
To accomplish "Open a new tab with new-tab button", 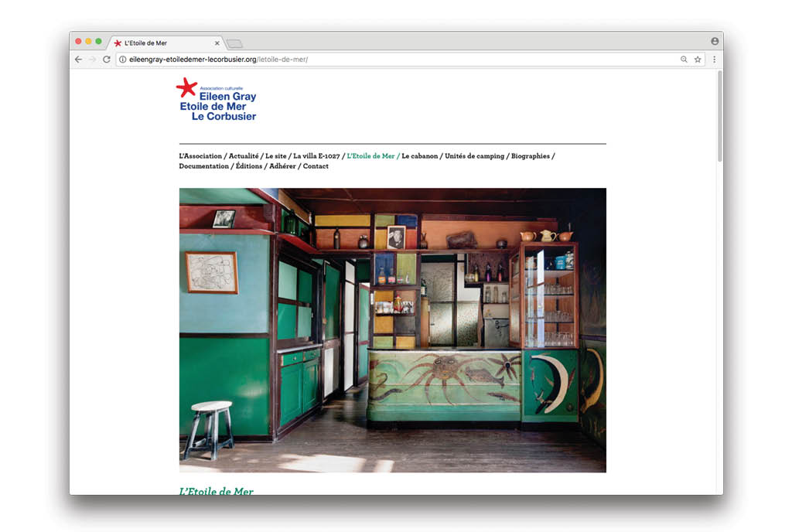I will [x=234, y=43].
